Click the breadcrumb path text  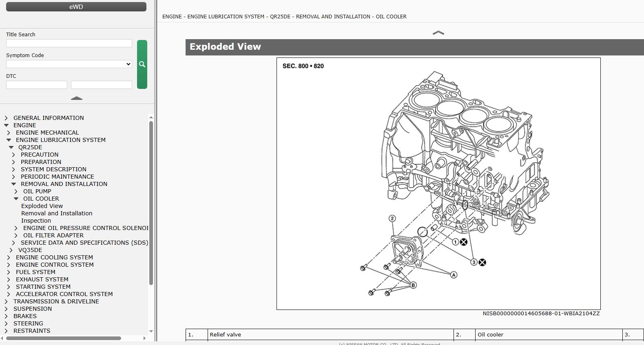point(284,17)
